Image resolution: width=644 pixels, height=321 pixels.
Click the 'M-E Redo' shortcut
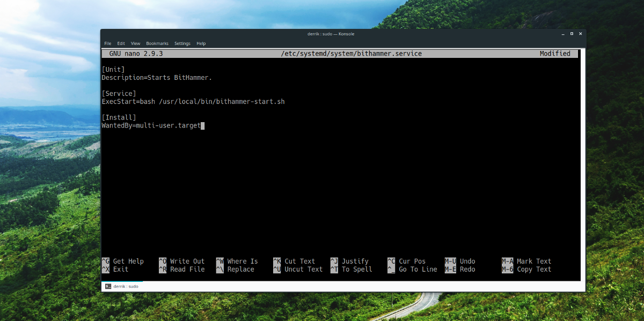[460, 270]
